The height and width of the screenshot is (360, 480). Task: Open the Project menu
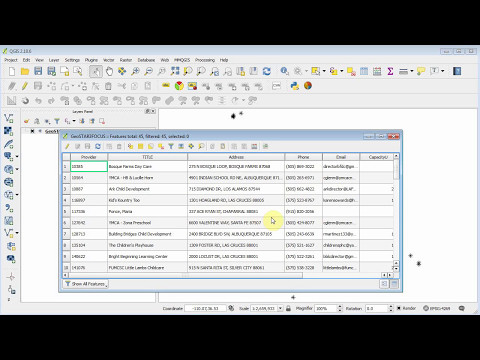tap(11, 60)
